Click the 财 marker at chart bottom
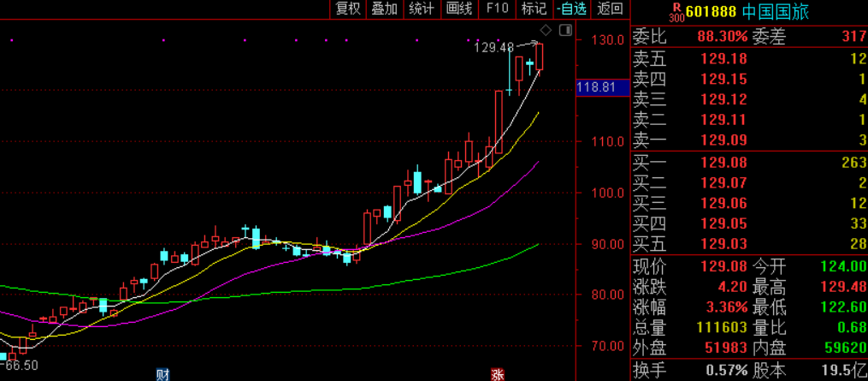Screen dimensions: 868x381 [x=162, y=376]
